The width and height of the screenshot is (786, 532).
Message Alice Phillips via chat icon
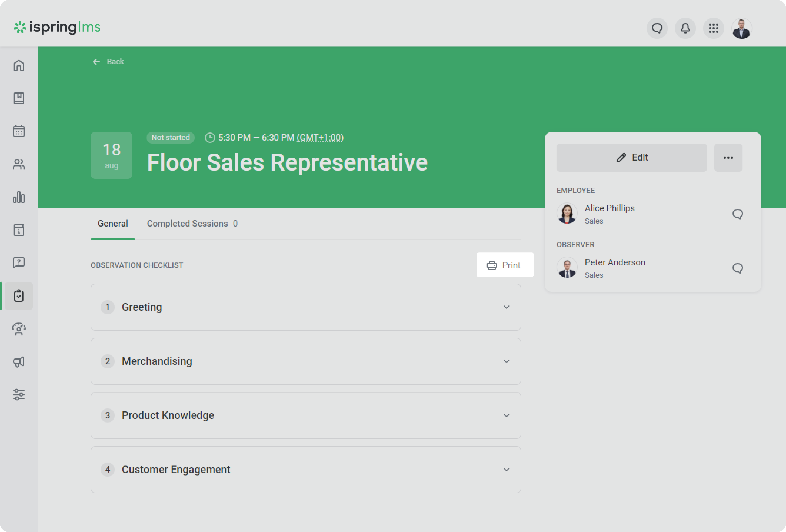click(x=737, y=214)
